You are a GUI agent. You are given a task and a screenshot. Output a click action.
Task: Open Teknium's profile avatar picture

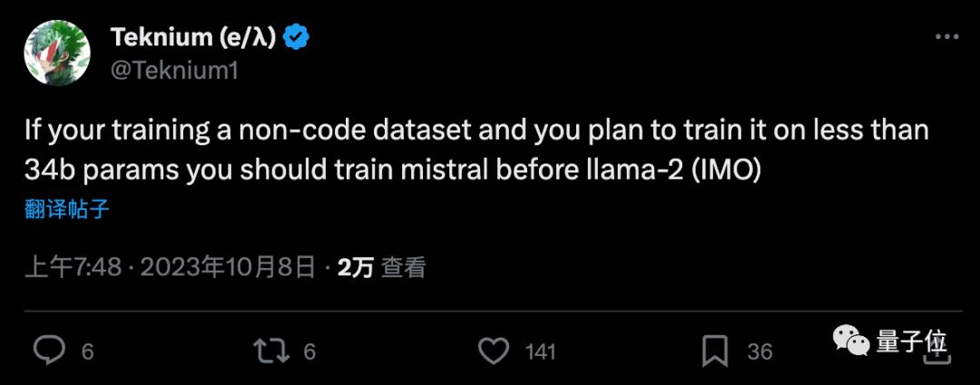point(57,53)
